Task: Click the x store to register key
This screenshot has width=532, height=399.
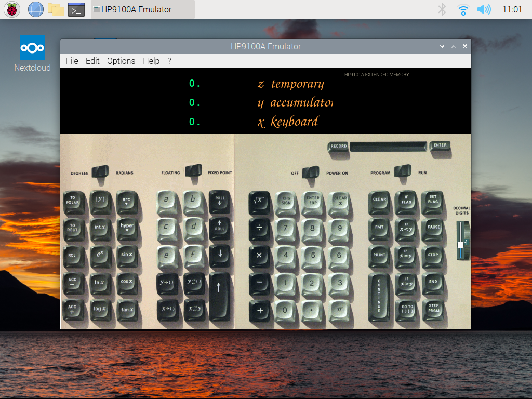Action: tap(168, 310)
